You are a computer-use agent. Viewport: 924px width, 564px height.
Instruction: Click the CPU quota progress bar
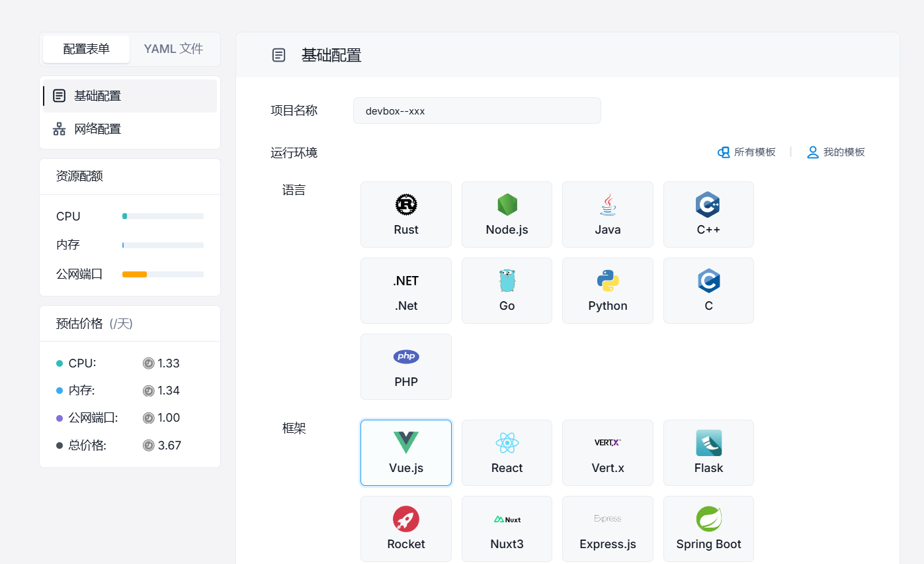pos(163,216)
